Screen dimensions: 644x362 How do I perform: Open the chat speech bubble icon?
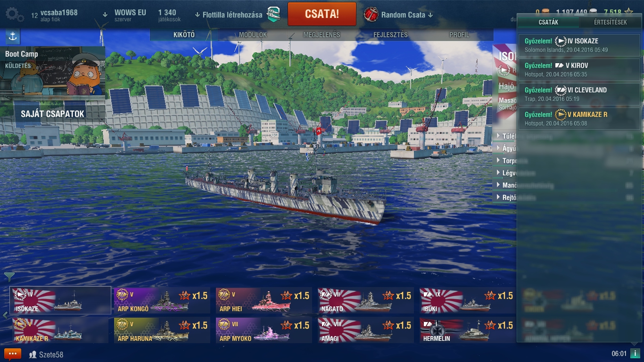click(13, 354)
